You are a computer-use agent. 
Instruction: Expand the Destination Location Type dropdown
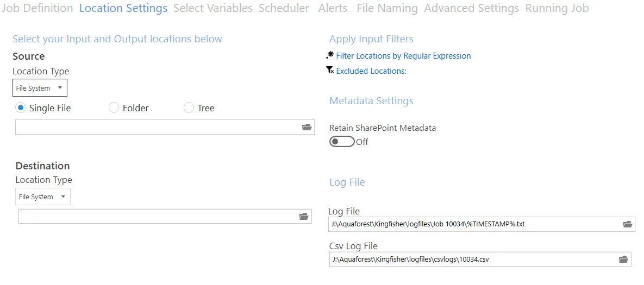point(43,197)
